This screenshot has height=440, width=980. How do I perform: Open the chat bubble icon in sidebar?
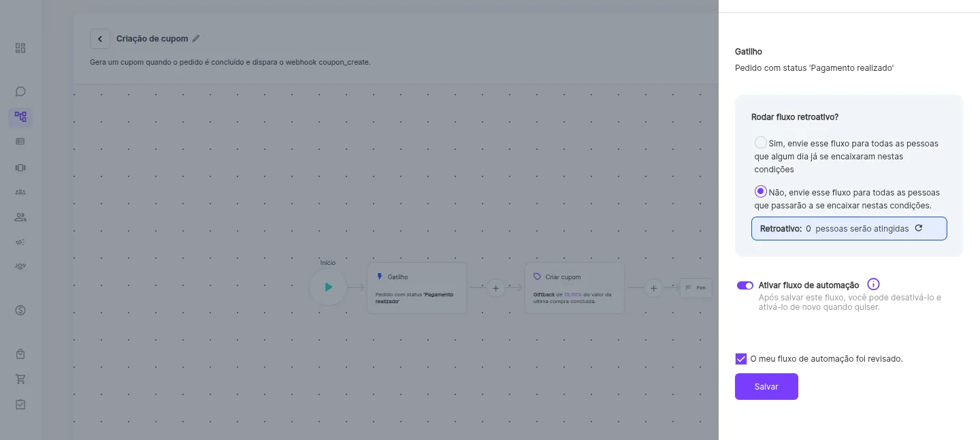click(x=20, y=91)
